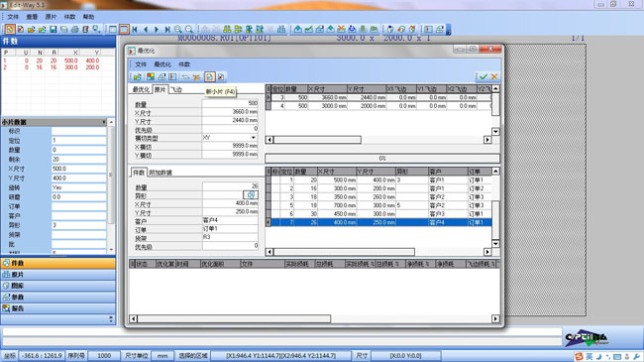
Task: Go to the first sheet with the skip-to-start arrow
Action: pos(135,29)
